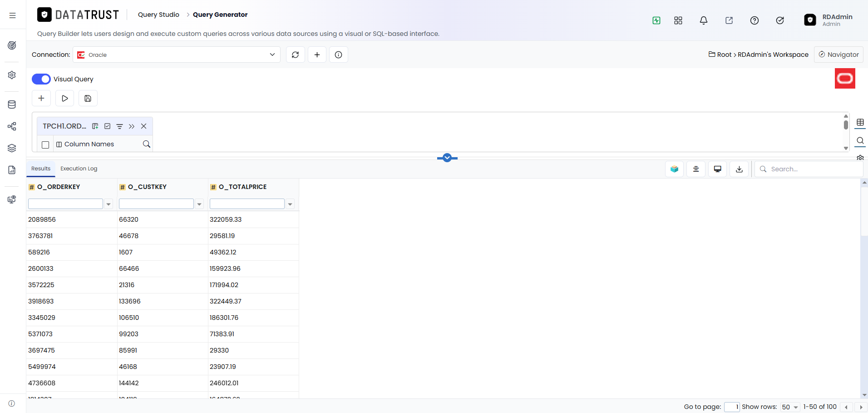Screen dimensions: 868x413
Task: Open the Navigator button
Action: pyautogui.click(x=838, y=55)
